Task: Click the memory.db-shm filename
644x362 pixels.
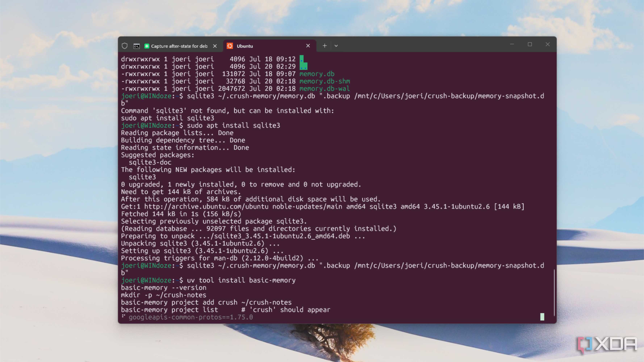Action: (325, 81)
